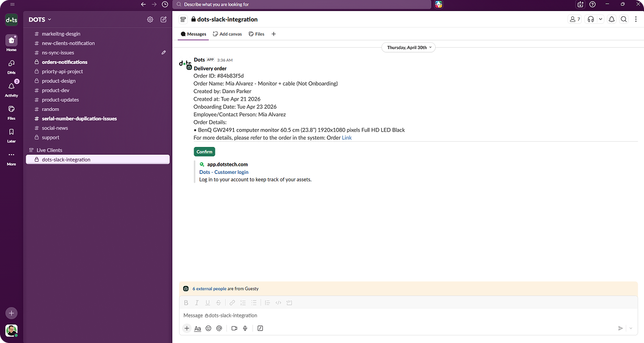
Task: Open the DOTS workspace dropdown
Action: click(40, 19)
